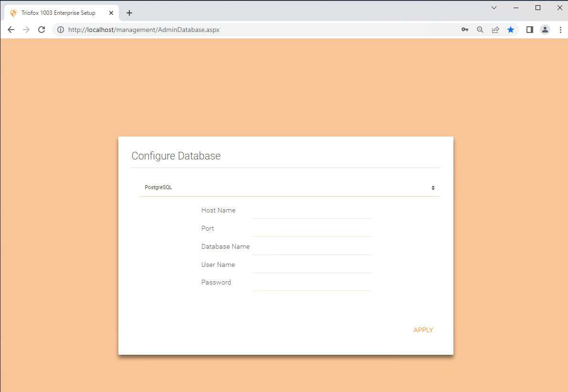Viewport: 568px width, 392px height.
Task: Click the Database Name label
Action: (225, 246)
